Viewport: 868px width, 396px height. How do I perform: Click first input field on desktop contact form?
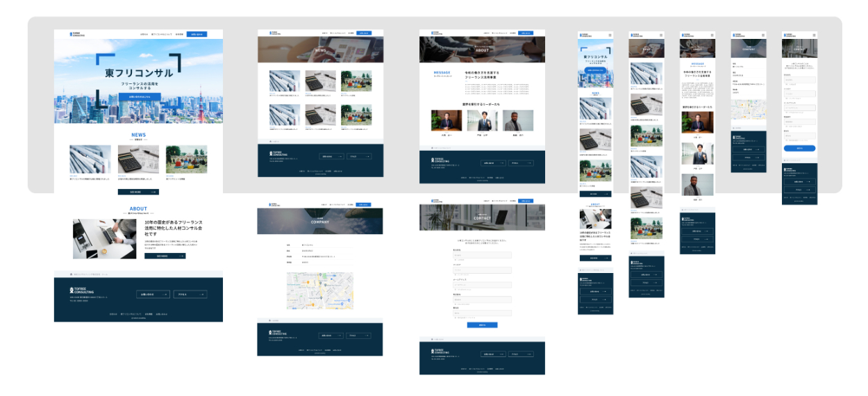pos(482,255)
